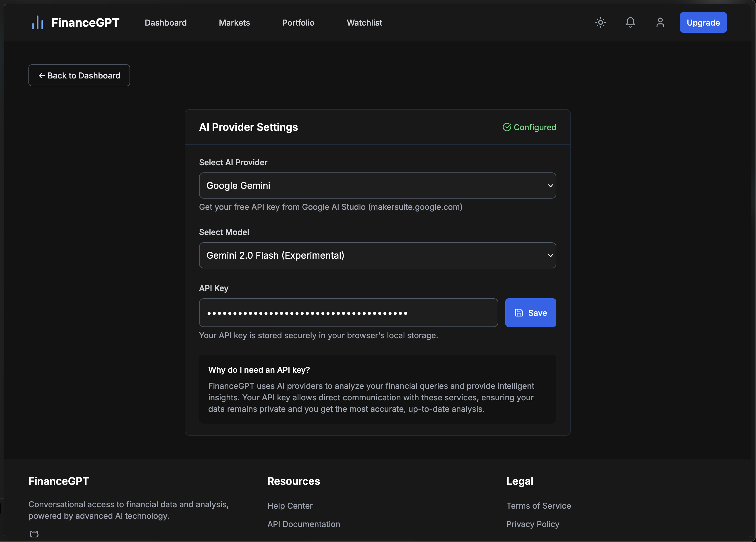756x542 pixels.
Task: Open the Help Center link
Action: point(290,506)
